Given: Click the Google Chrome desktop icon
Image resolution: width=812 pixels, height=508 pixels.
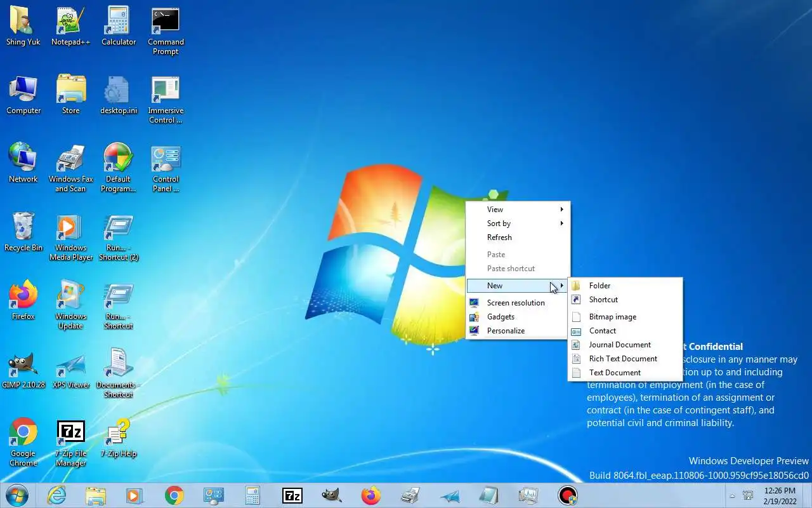Looking at the screenshot, I should (x=23, y=443).
